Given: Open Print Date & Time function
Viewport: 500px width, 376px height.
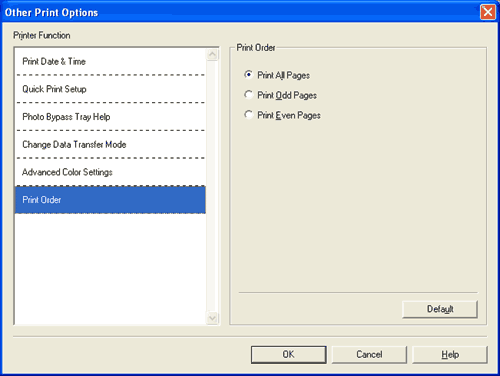Looking at the screenshot, I should (x=110, y=61).
